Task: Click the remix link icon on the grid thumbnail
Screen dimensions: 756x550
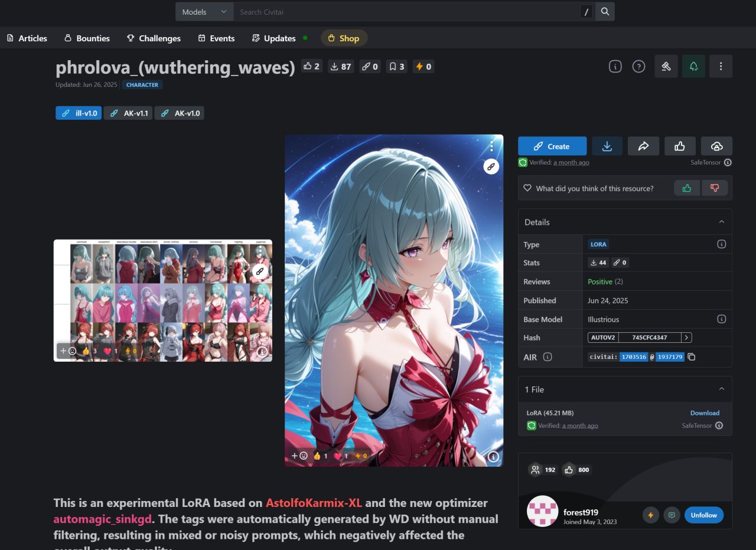Action: 260,271
